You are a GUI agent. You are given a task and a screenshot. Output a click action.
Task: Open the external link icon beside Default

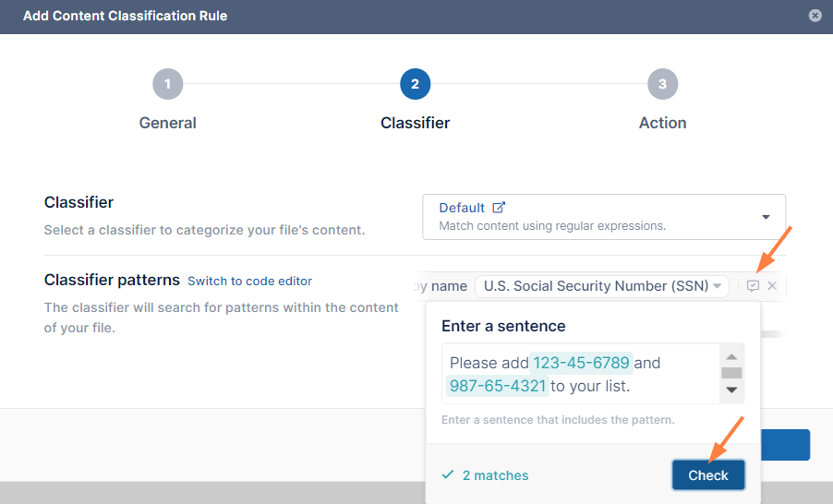pos(499,208)
